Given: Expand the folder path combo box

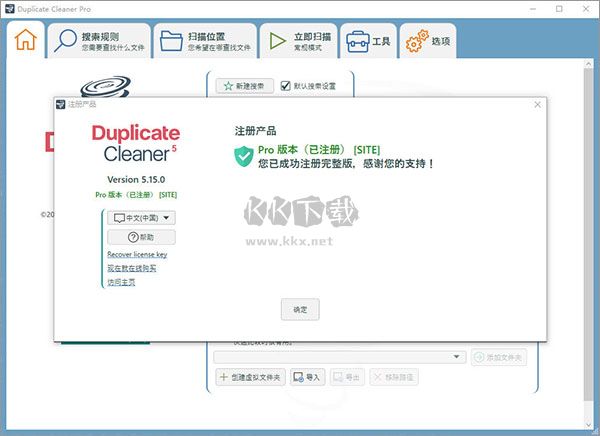Looking at the screenshot, I should click(459, 357).
